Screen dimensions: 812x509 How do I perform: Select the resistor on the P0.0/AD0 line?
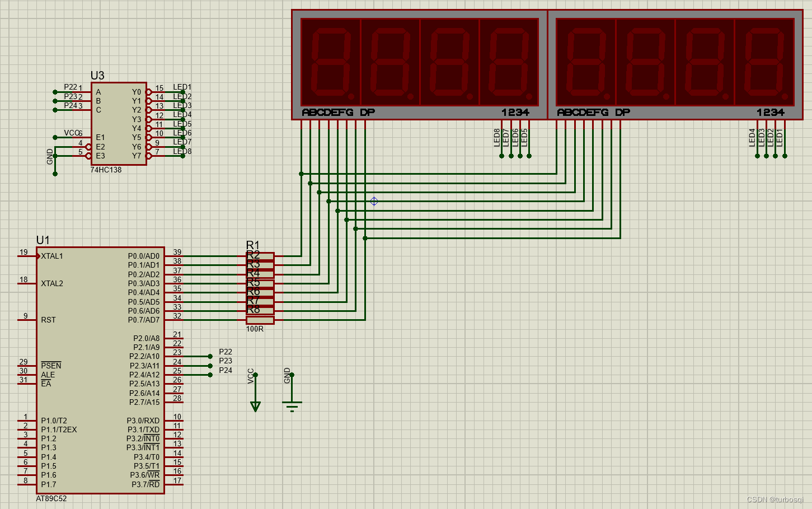point(260,256)
